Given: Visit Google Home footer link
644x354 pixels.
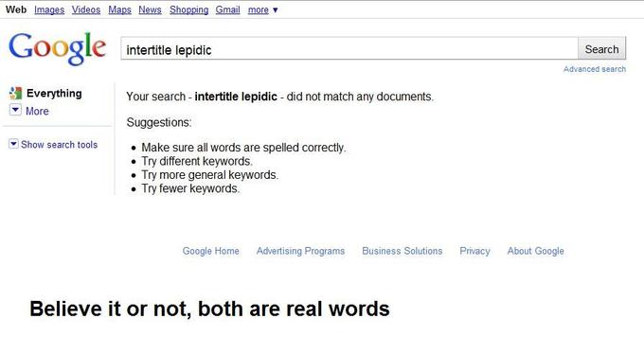Looking at the screenshot, I should tap(210, 251).
